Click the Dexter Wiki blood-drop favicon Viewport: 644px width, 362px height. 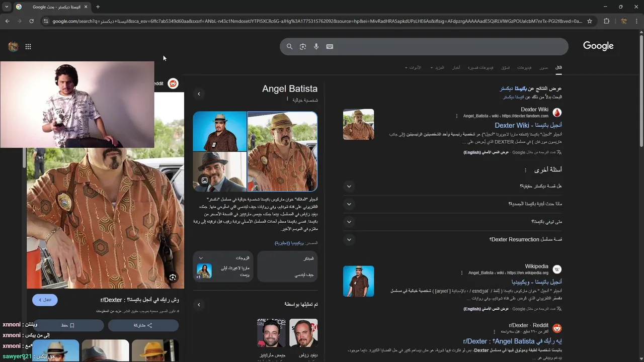click(557, 113)
